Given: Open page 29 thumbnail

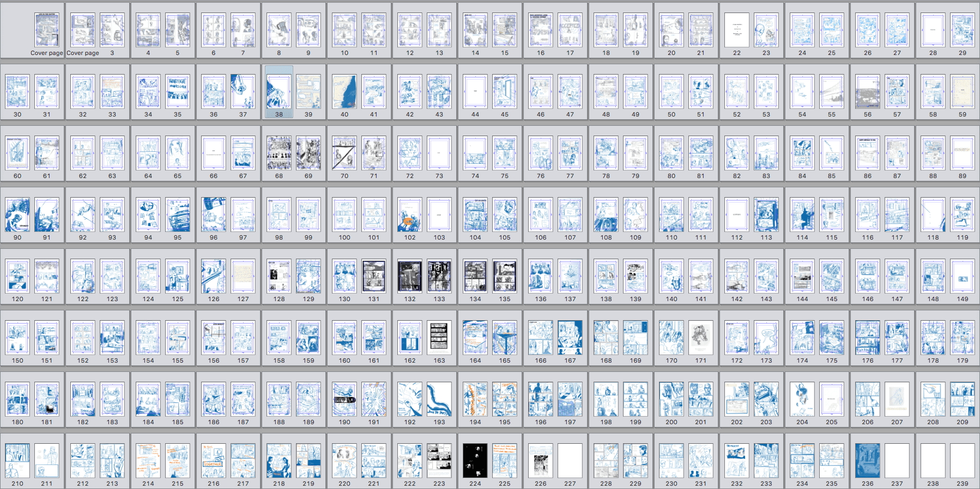Looking at the screenshot, I should click(x=963, y=30).
